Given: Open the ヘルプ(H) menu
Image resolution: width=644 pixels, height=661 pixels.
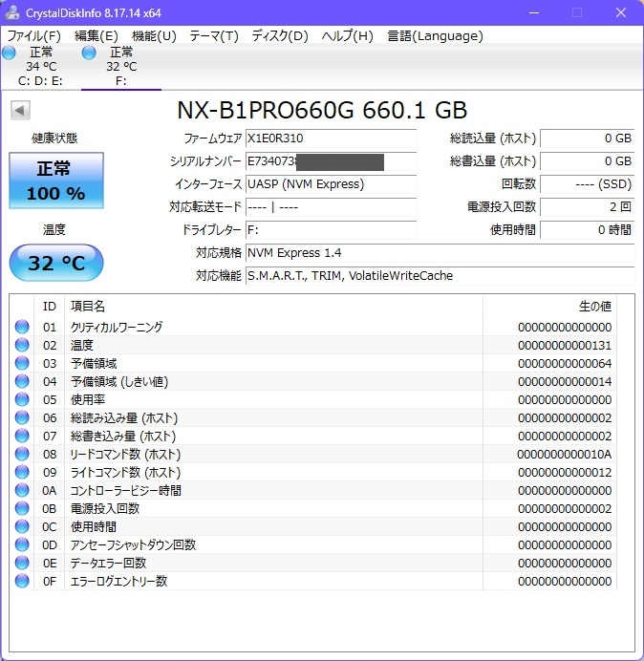Looking at the screenshot, I should click(348, 36).
